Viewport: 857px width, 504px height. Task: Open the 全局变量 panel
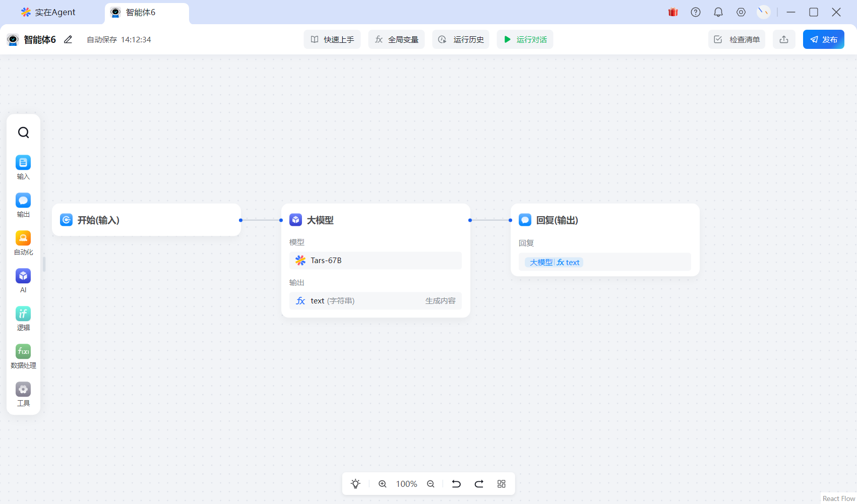[x=396, y=39]
